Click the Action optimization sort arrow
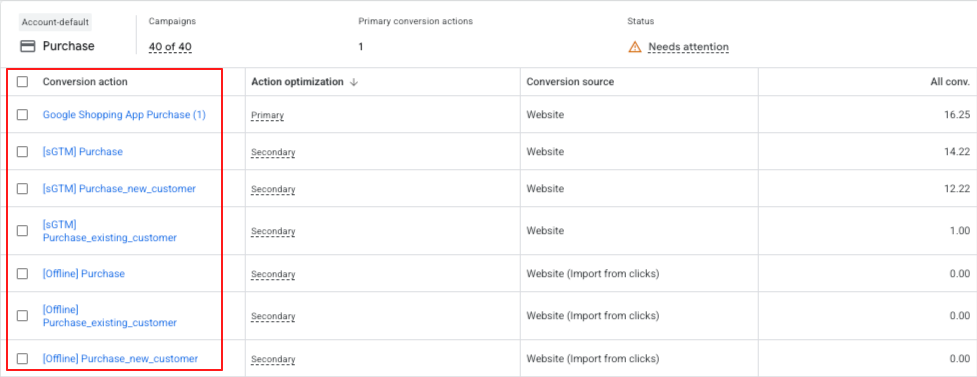 tap(354, 82)
